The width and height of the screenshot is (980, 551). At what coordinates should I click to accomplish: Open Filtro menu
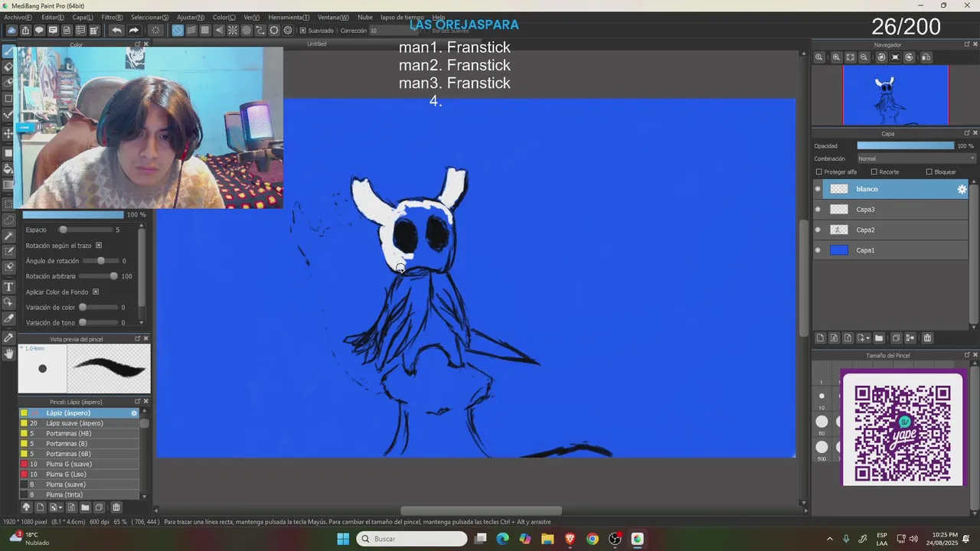tap(112, 17)
